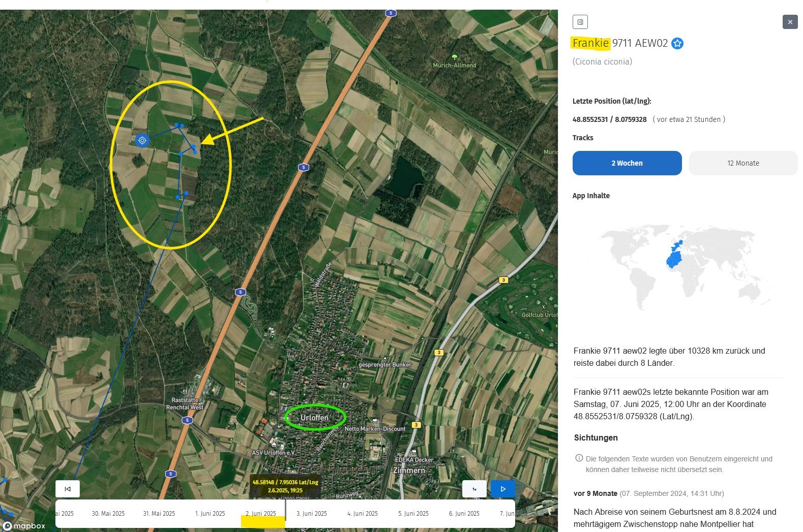803x532 pixels.
Task: Open the Mapbox logo link
Action: point(24,526)
